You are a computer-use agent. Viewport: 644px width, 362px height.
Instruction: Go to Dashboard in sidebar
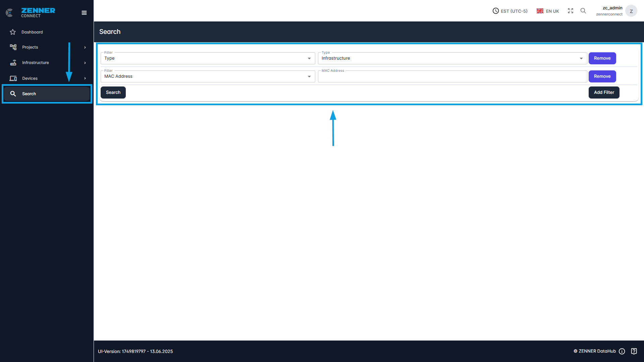click(x=32, y=32)
